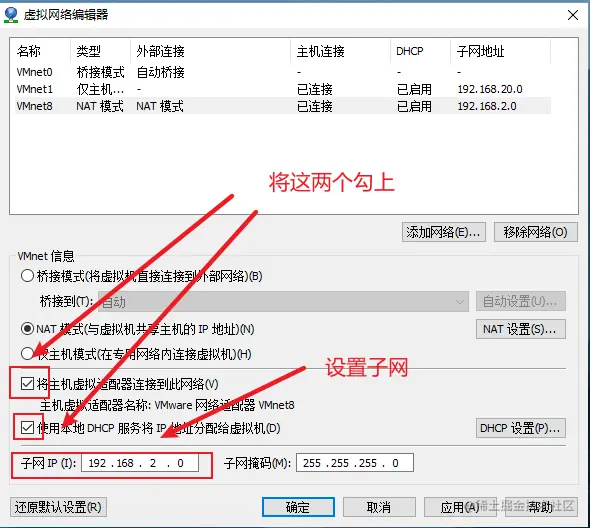Viewport: 590px width, 528px height.
Task: Click the Virtual Network Editor globe icon
Action: tap(11, 15)
